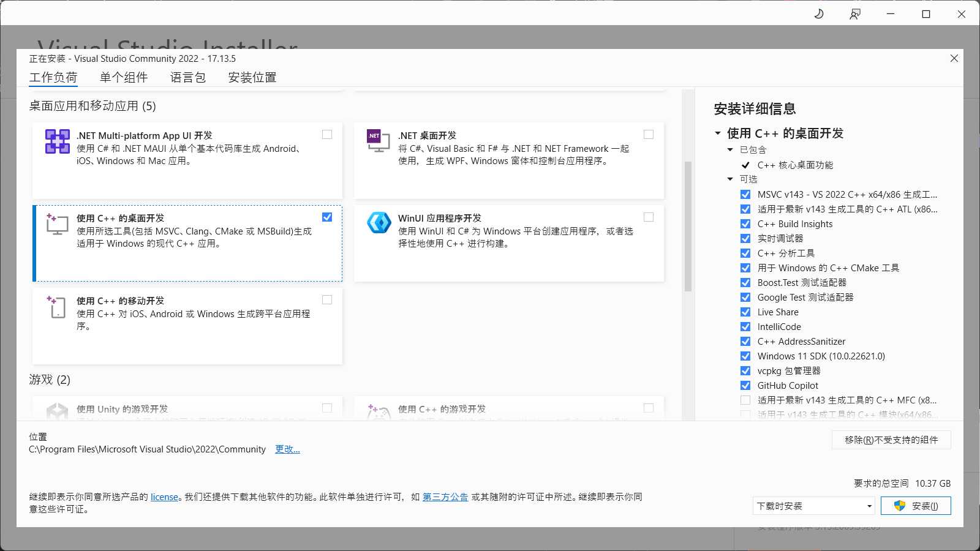The height and width of the screenshot is (551, 980).
Task: Click the Unity game development icon
Action: pyautogui.click(x=57, y=411)
